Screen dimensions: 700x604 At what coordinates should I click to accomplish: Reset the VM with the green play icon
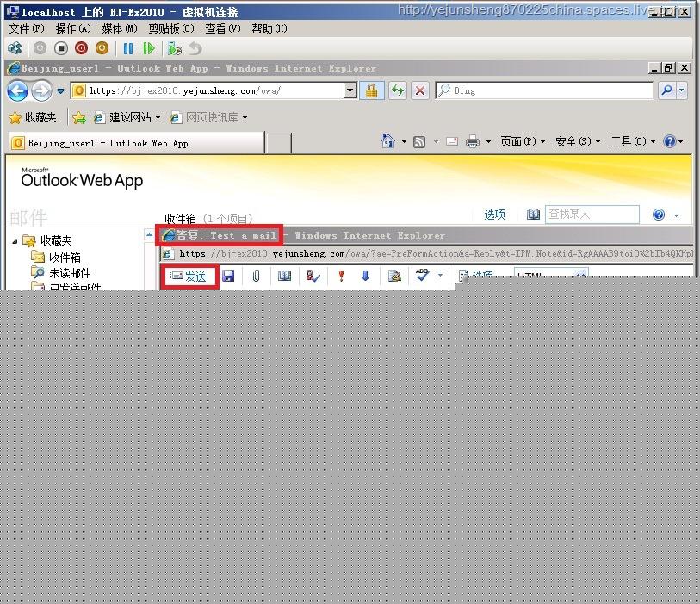click(x=149, y=48)
